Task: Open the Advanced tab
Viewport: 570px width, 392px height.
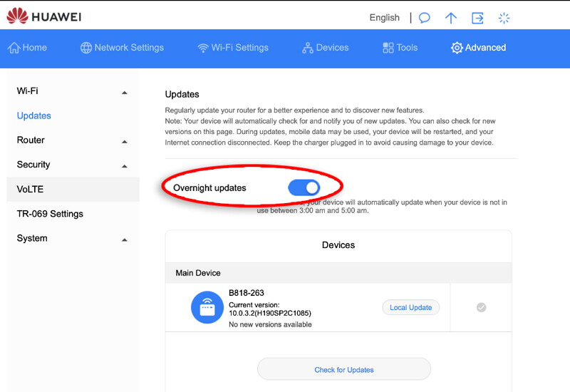Action: (478, 48)
